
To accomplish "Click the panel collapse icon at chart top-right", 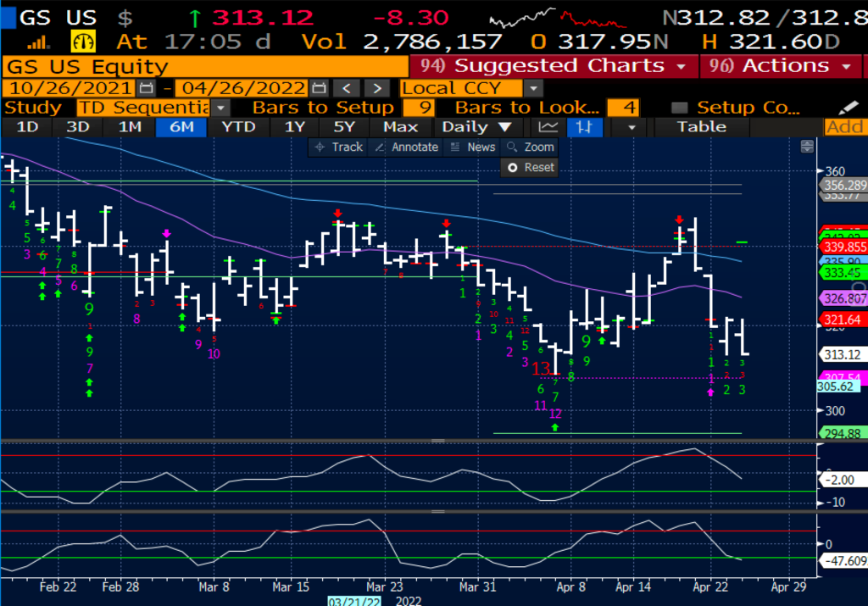I will point(807,147).
